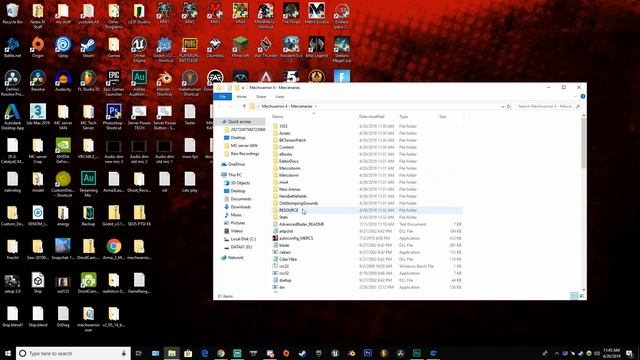Screen dimensions: 640x360
Task: Open the Google Chrome desktop icon
Action: (x=113, y=249)
